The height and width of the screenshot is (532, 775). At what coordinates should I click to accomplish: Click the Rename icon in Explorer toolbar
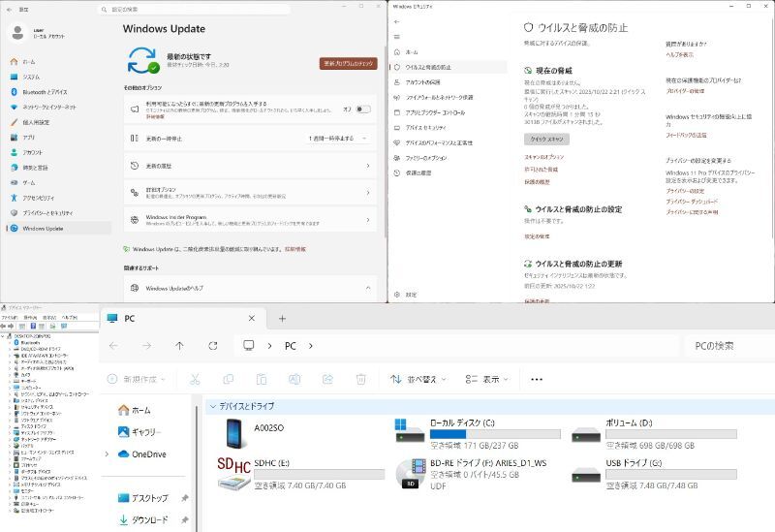click(x=294, y=379)
